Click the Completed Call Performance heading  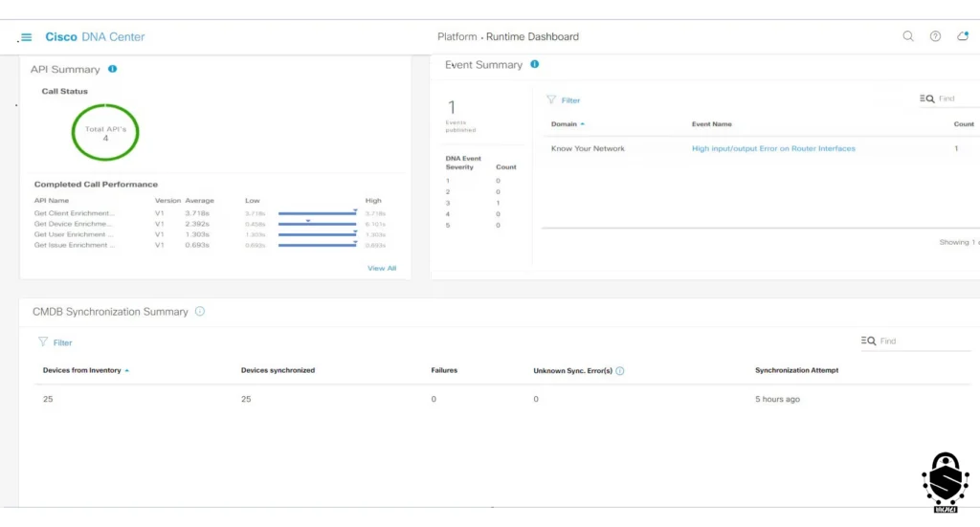96,185
